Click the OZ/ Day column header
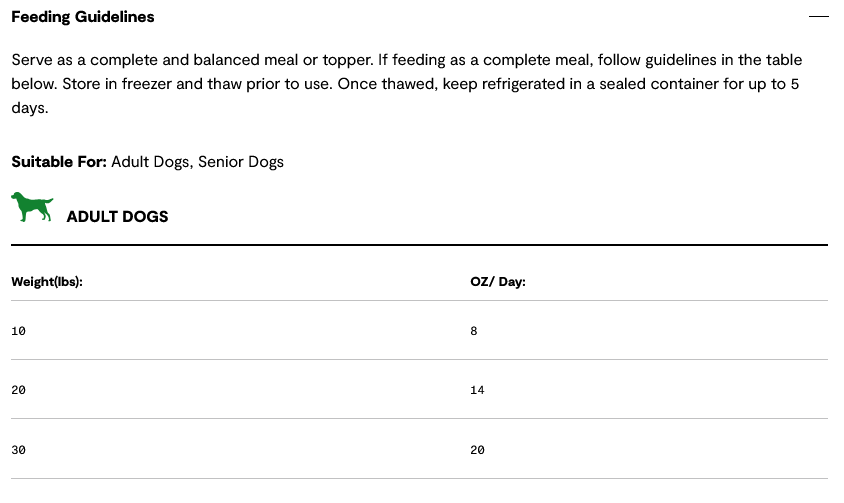 498,282
